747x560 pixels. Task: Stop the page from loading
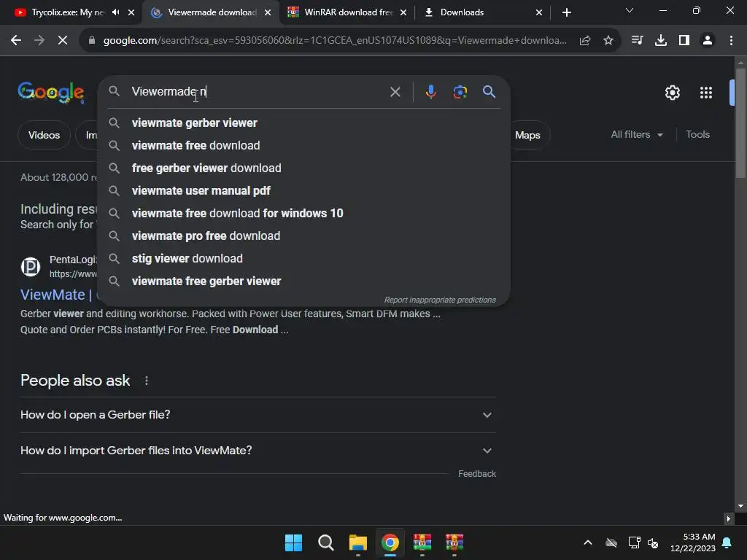pos(63,41)
